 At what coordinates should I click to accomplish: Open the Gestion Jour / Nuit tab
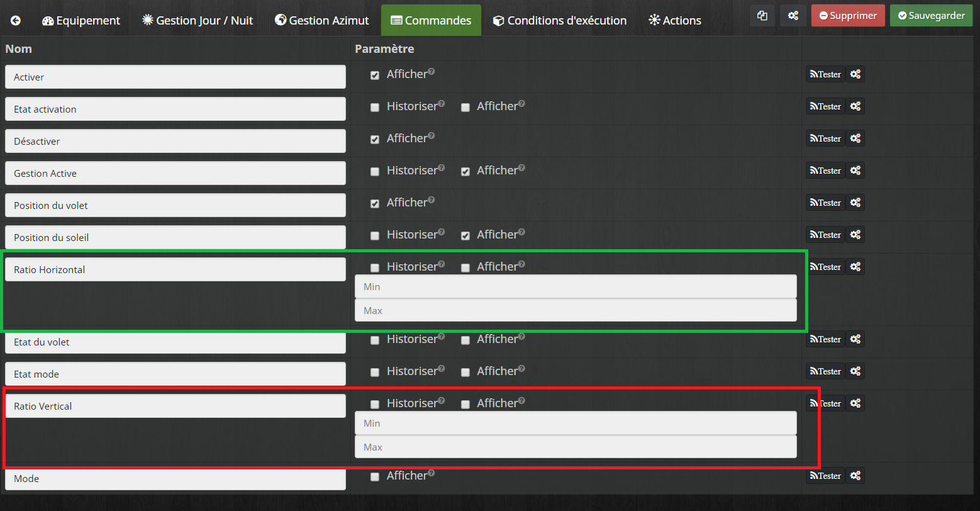point(198,20)
